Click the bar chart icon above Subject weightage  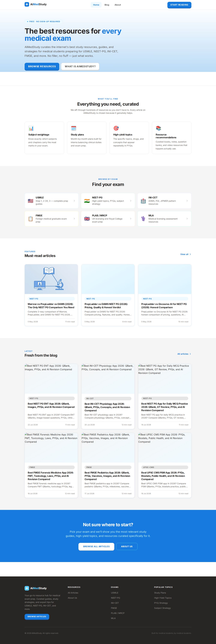31,128
